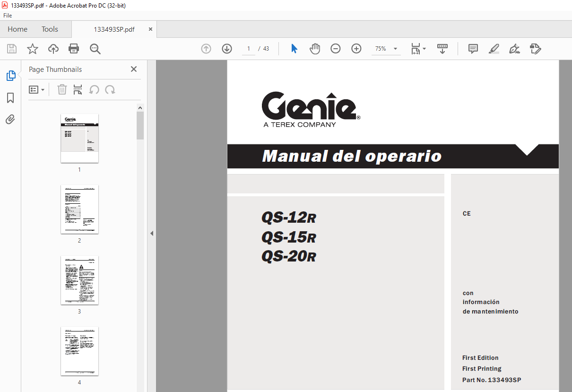Rotate page clockwise
Screen dimensions: 572x392
pos(110,89)
